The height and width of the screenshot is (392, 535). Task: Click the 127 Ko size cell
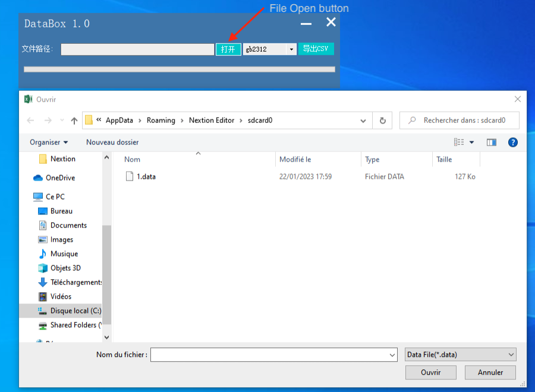(x=465, y=176)
